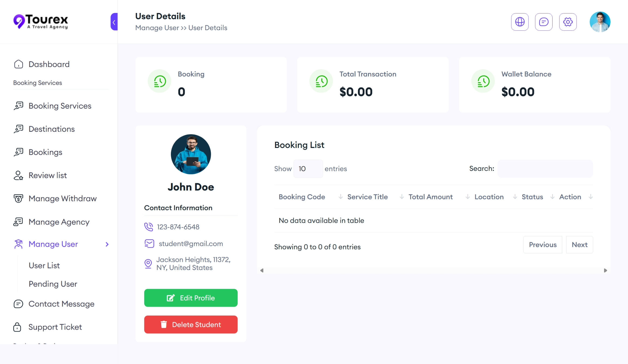The width and height of the screenshot is (628, 364).
Task: Click the globe language icon in header
Action: pyautogui.click(x=520, y=22)
